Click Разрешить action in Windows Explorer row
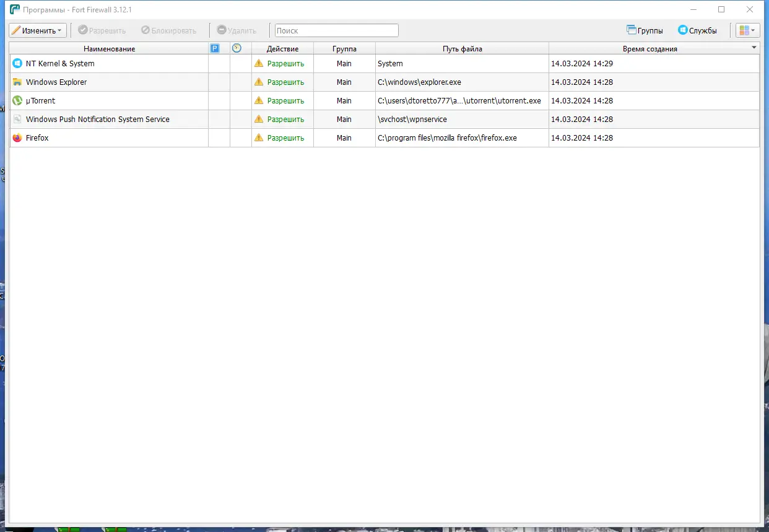The width and height of the screenshot is (769, 532). 285,82
